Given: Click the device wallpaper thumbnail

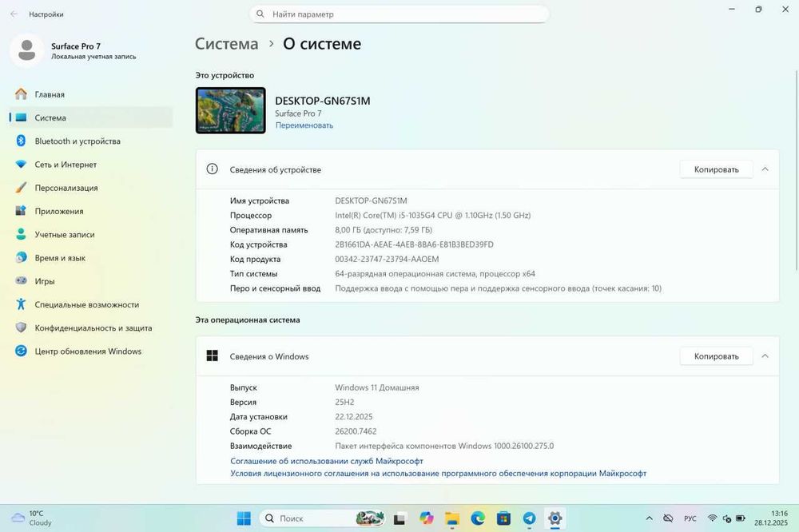Looking at the screenshot, I should [230, 110].
